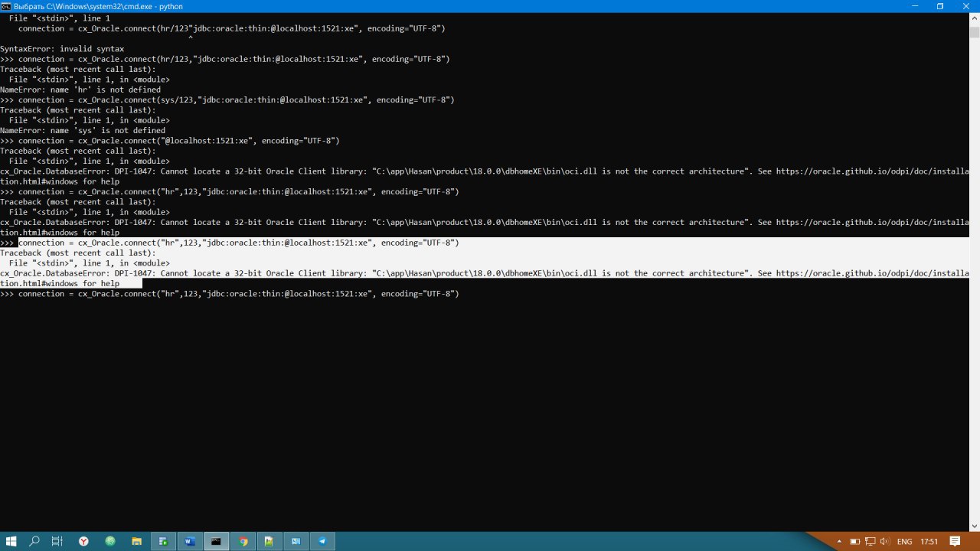Switch to Microsoft Word on taskbar
Image resolution: width=980 pixels, height=551 pixels.
click(x=189, y=541)
